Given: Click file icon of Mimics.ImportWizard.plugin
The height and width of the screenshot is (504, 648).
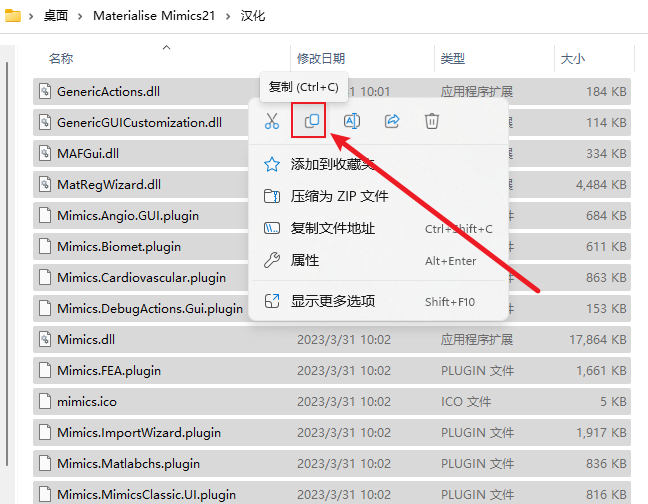Looking at the screenshot, I should click(x=45, y=432).
